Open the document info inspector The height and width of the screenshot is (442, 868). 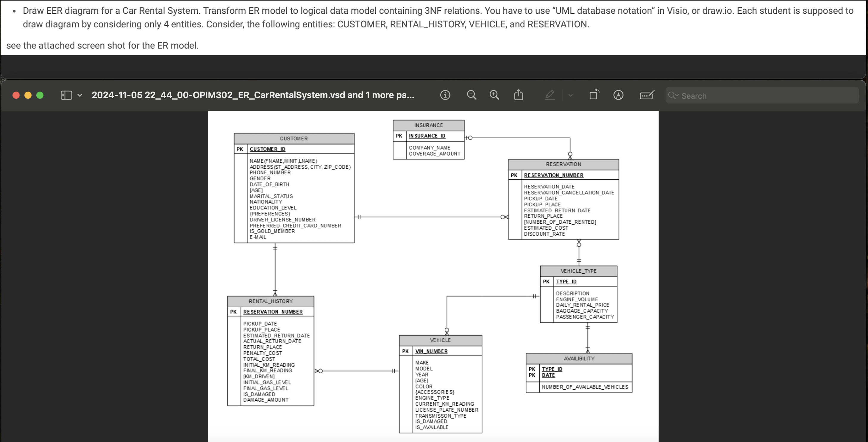coord(445,95)
